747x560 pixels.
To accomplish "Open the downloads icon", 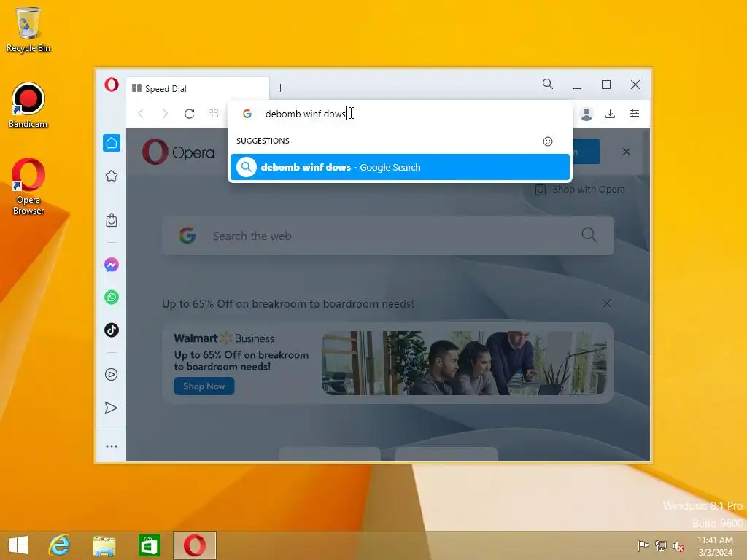I will 611,114.
